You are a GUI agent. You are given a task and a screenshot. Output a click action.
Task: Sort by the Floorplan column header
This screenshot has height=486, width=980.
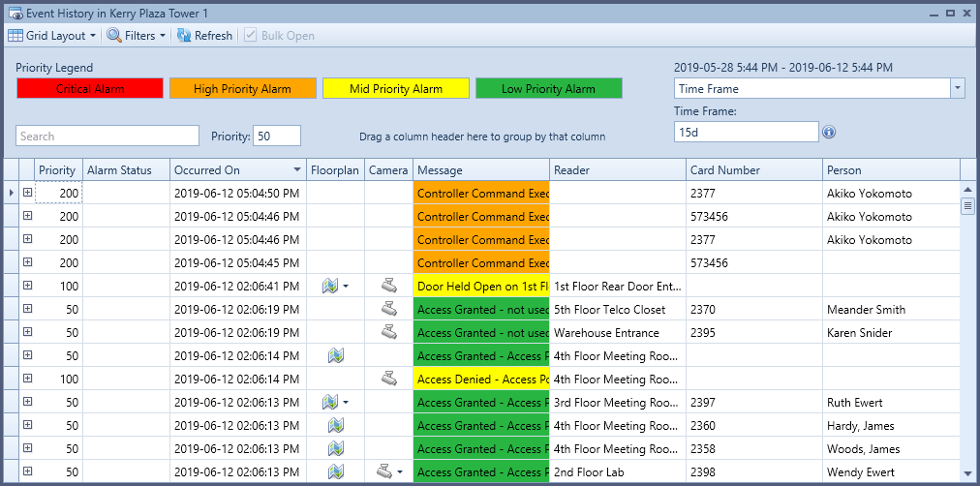coord(336,170)
